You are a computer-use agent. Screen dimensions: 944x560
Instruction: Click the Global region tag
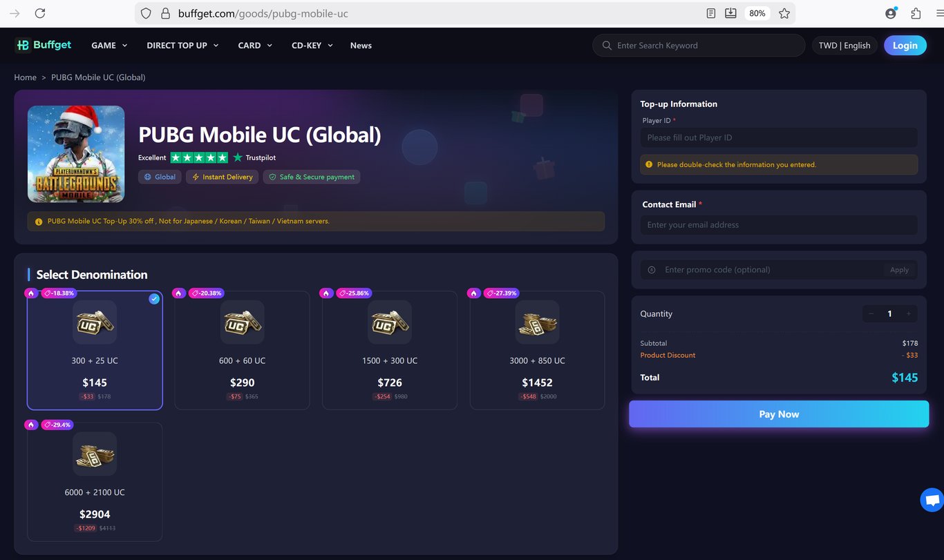coord(159,177)
